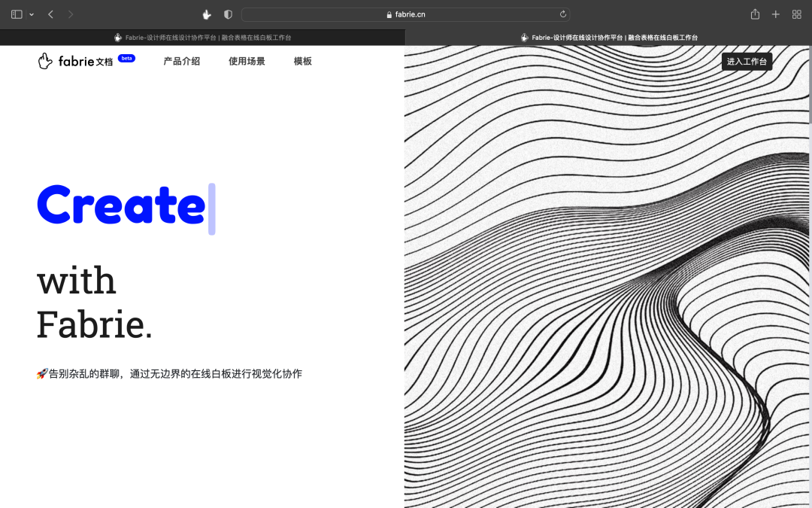
Task: Open the Share icon in Safari
Action: pyautogui.click(x=755, y=14)
